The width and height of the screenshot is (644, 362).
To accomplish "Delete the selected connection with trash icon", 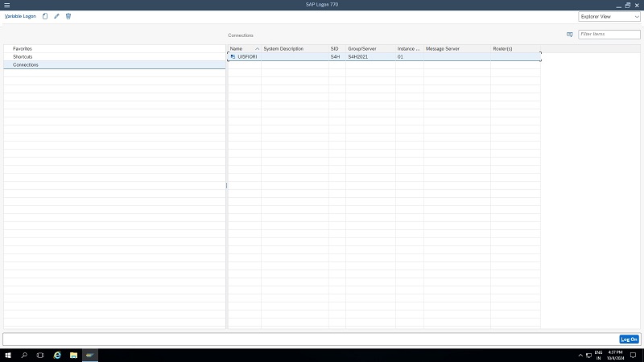I will click(x=68, y=16).
